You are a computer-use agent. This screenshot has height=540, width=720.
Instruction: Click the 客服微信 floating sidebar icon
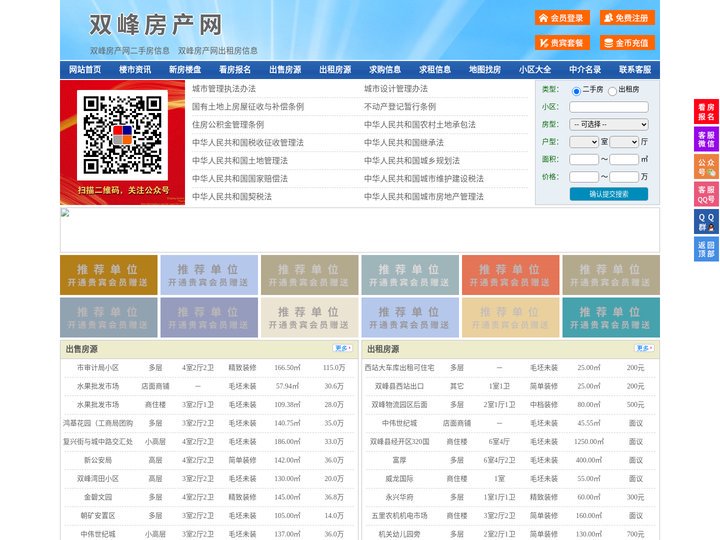point(706,139)
